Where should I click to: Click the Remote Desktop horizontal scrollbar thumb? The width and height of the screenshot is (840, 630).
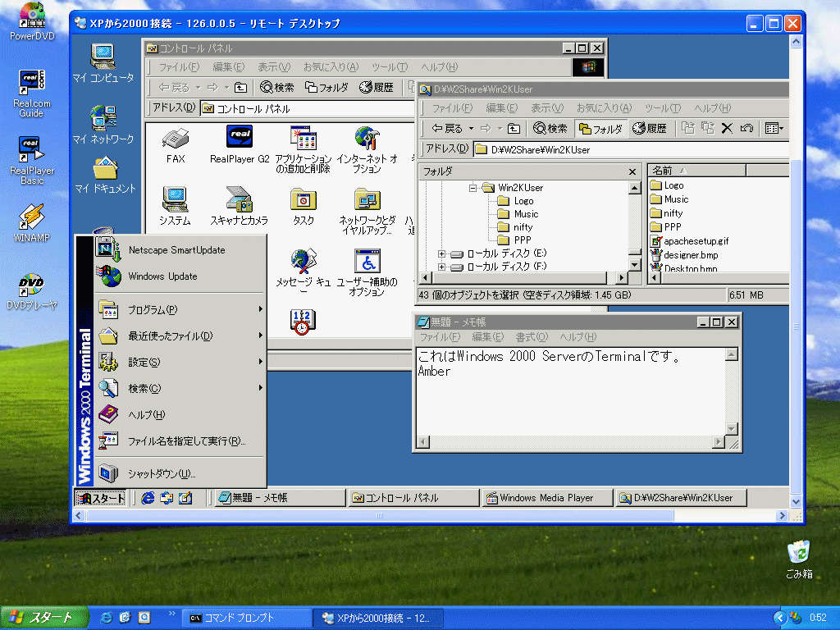(x=380, y=516)
